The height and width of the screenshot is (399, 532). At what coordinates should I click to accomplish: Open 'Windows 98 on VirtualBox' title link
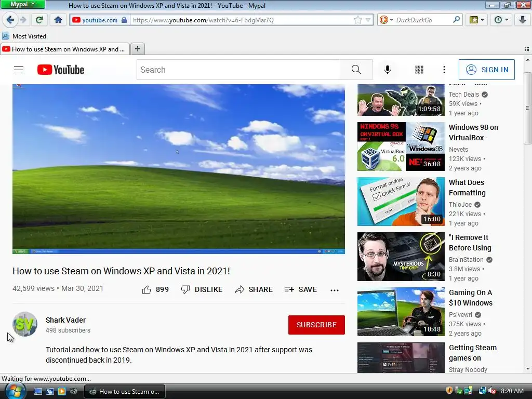[473, 132]
